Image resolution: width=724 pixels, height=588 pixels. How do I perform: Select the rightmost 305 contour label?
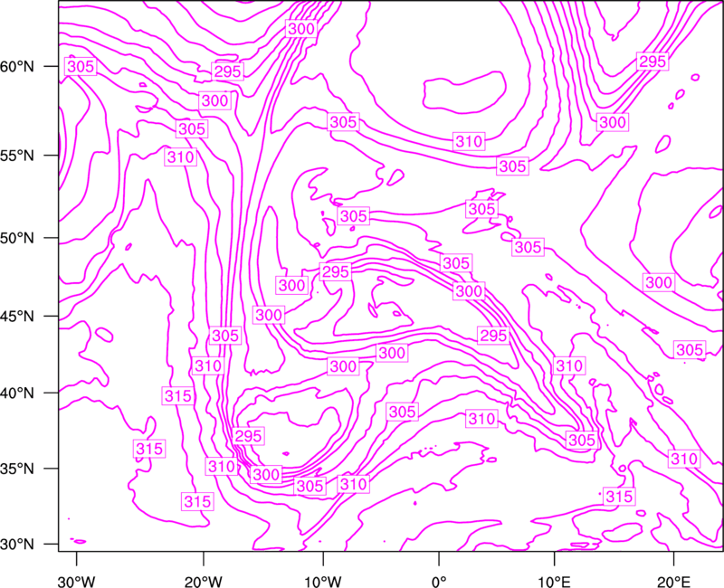(690, 350)
